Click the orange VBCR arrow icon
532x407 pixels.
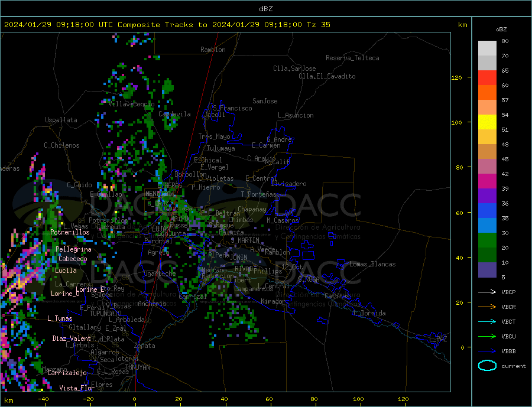click(487, 307)
